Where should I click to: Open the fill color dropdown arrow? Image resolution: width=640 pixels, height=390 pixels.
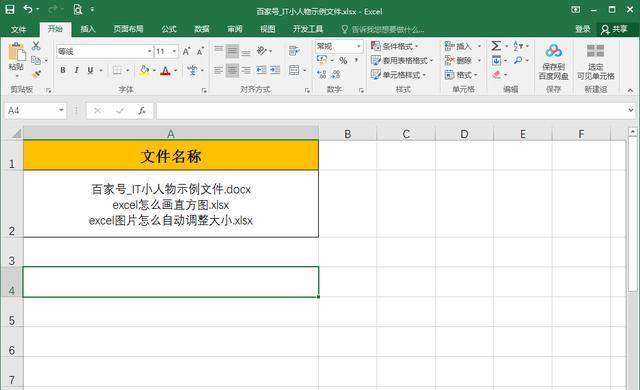pos(154,71)
